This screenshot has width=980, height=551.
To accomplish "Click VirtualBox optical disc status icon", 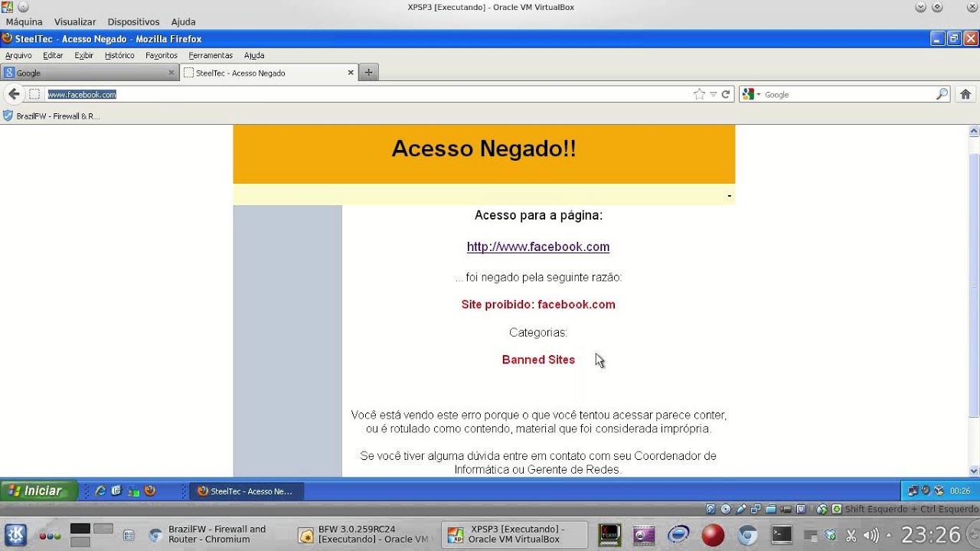I will tap(726, 509).
